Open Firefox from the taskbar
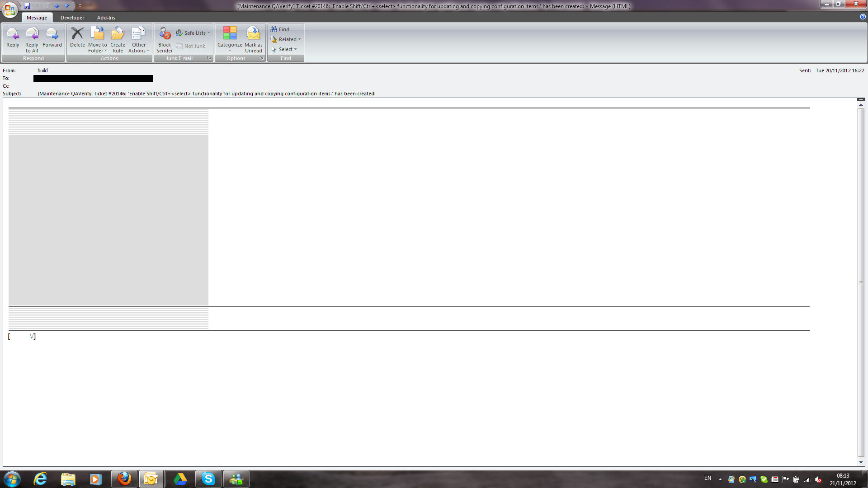Viewport: 868px width, 488px height. click(x=124, y=479)
